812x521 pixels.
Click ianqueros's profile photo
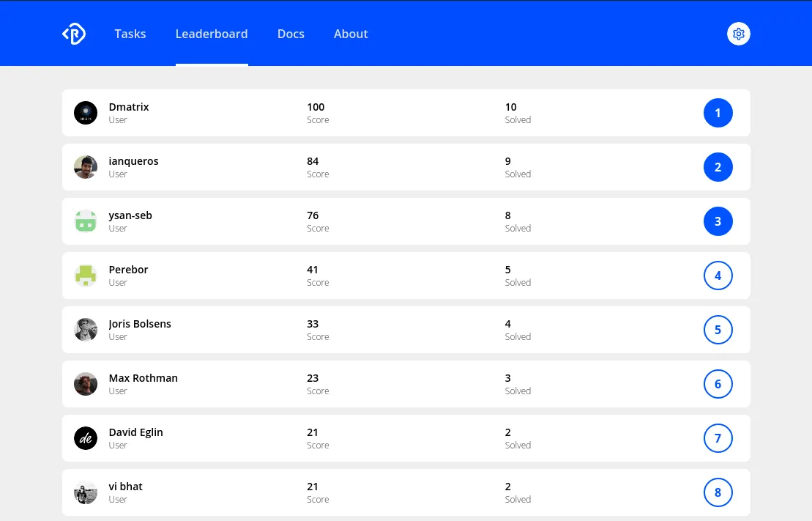[86, 167]
